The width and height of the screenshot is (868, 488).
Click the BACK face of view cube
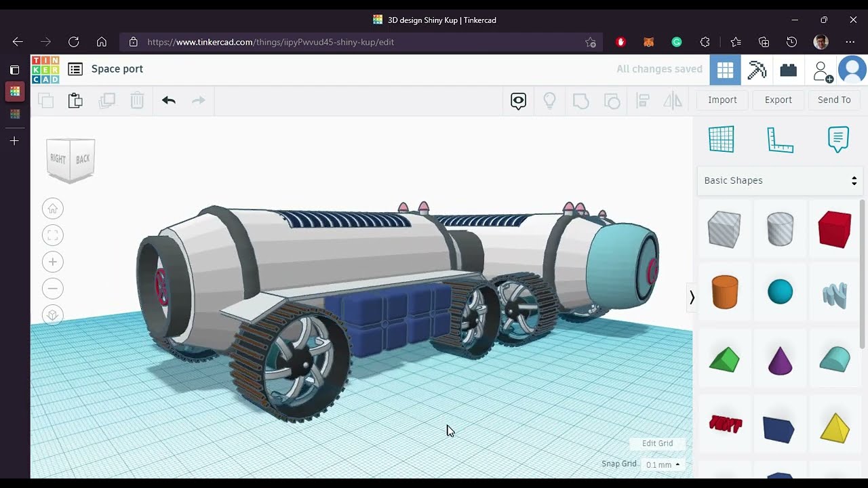coord(83,159)
